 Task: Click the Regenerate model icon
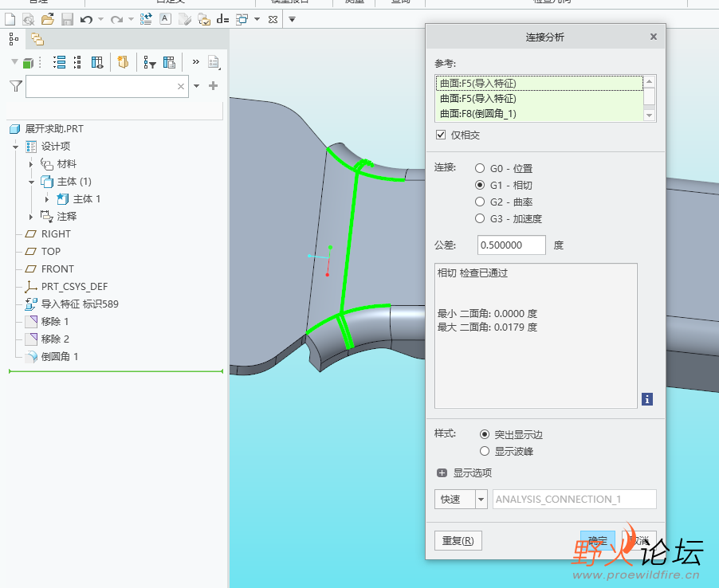pyautogui.click(x=146, y=18)
